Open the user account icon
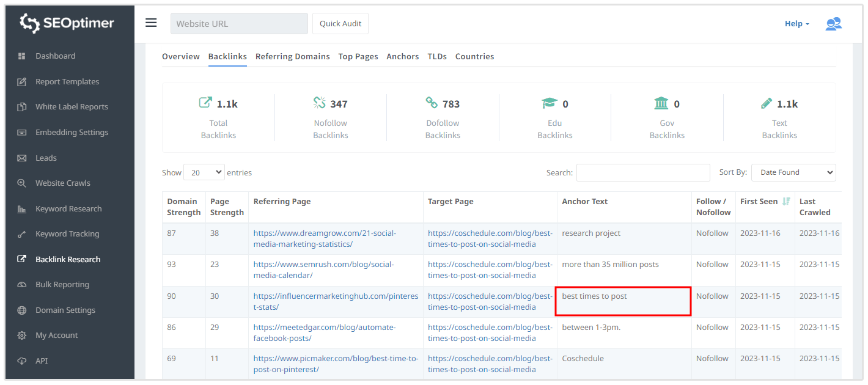This screenshot has height=385, width=868. tap(833, 24)
